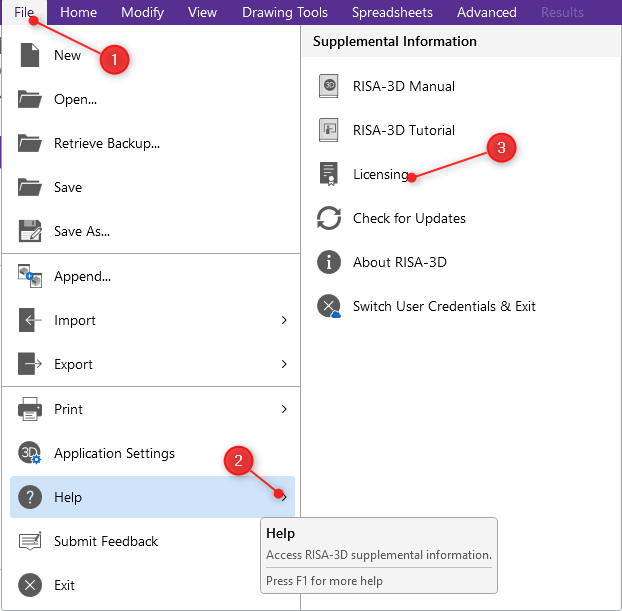Click the Save As floppy disk icon
Viewport: 622px width, 611px height.
pos(30,231)
